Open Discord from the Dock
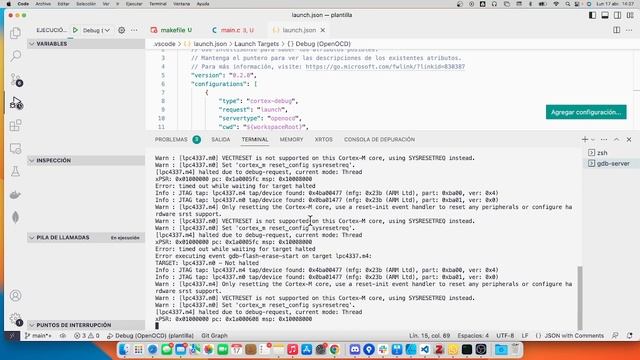This screenshot has width=640, height=360. pos(355,349)
